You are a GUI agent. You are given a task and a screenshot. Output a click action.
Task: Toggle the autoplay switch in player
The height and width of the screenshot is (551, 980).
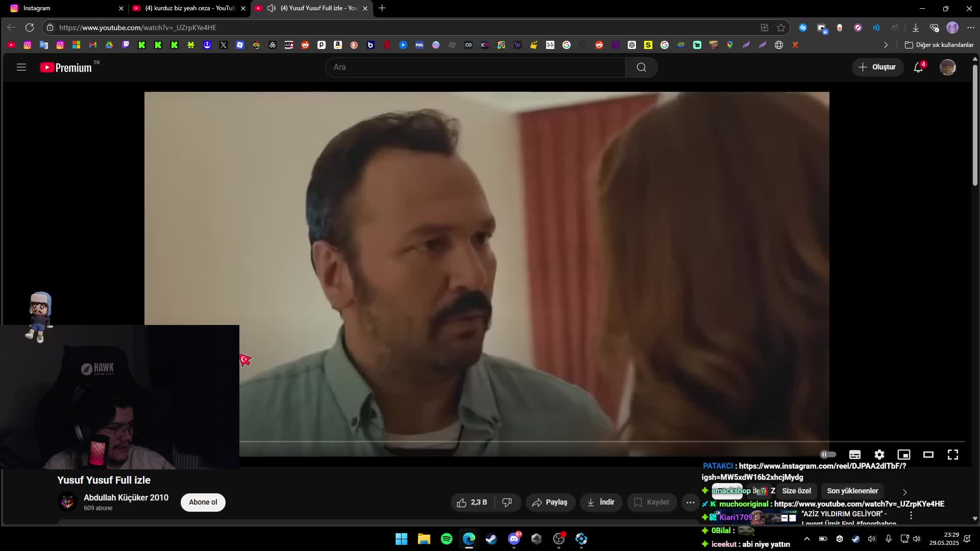coord(828,455)
